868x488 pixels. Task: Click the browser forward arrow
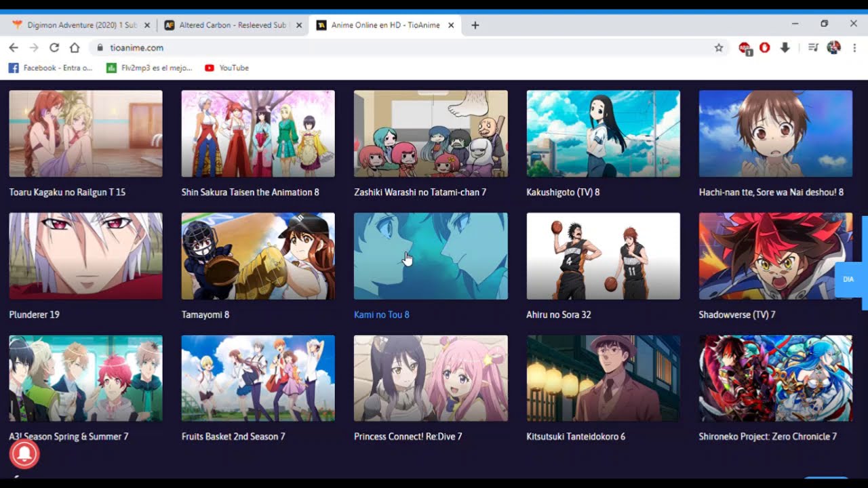(34, 47)
